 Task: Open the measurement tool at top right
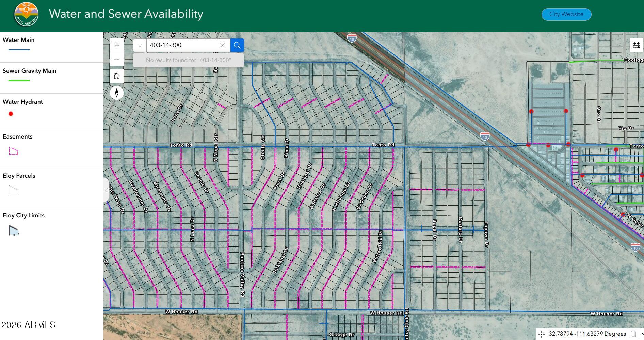(x=637, y=45)
